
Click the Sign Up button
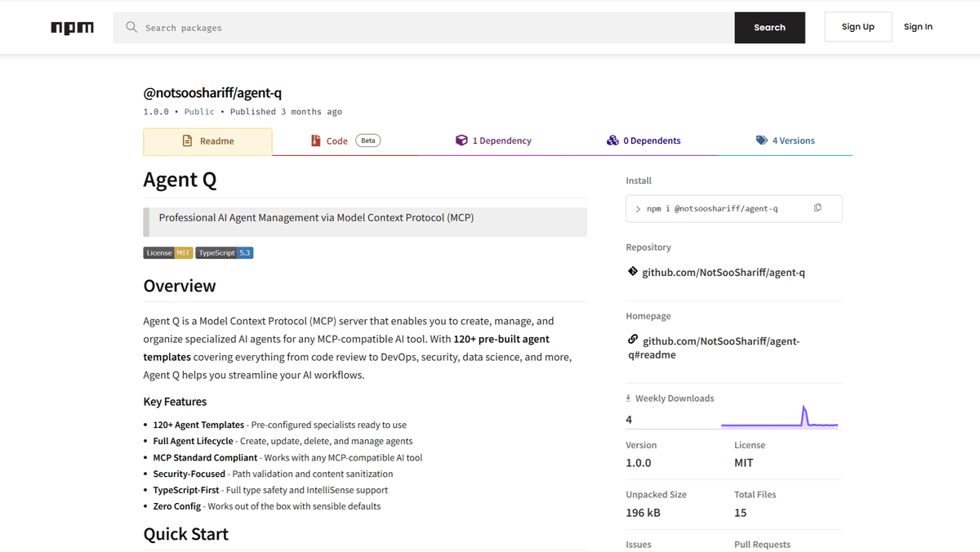(x=857, y=27)
